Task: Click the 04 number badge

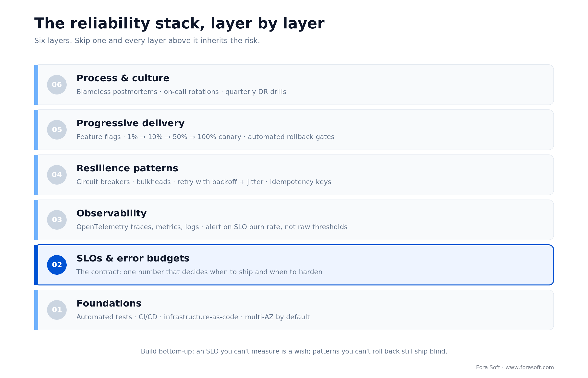Action: pyautogui.click(x=57, y=175)
